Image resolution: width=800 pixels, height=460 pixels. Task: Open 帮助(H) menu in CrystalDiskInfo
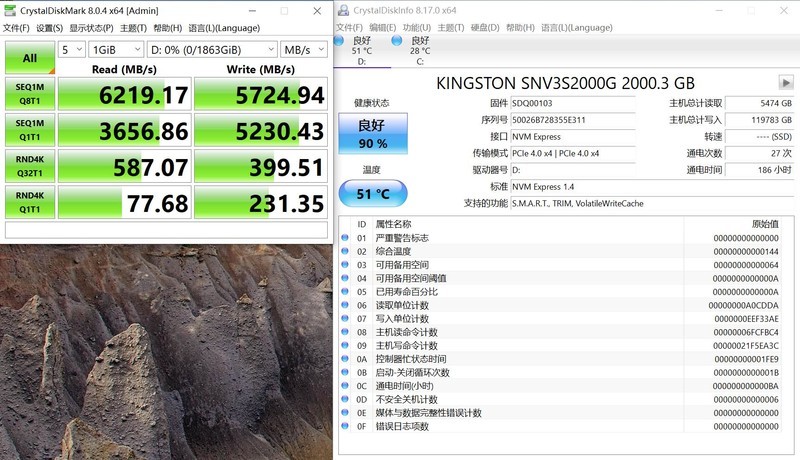520,28
